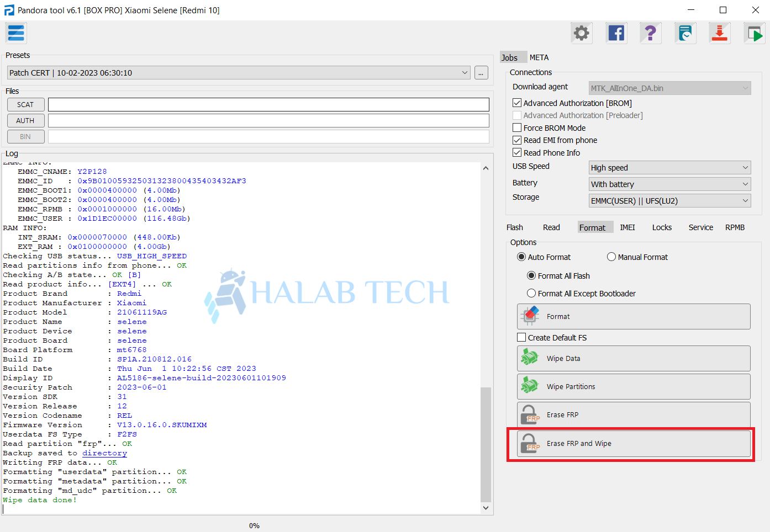This screenshot has height=532, width=770.
Task: Enable Advanced Authorization [BROM] checkbox
Action: 517,103
